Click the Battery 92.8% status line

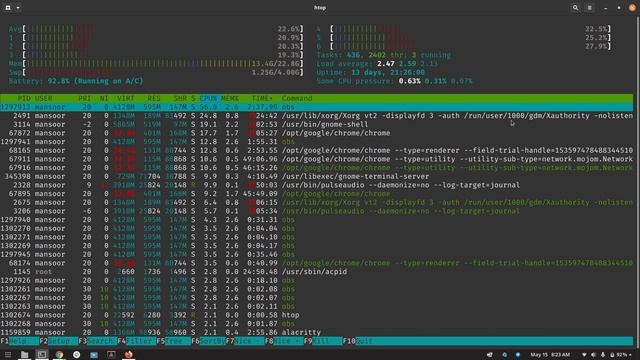point(76,81)
